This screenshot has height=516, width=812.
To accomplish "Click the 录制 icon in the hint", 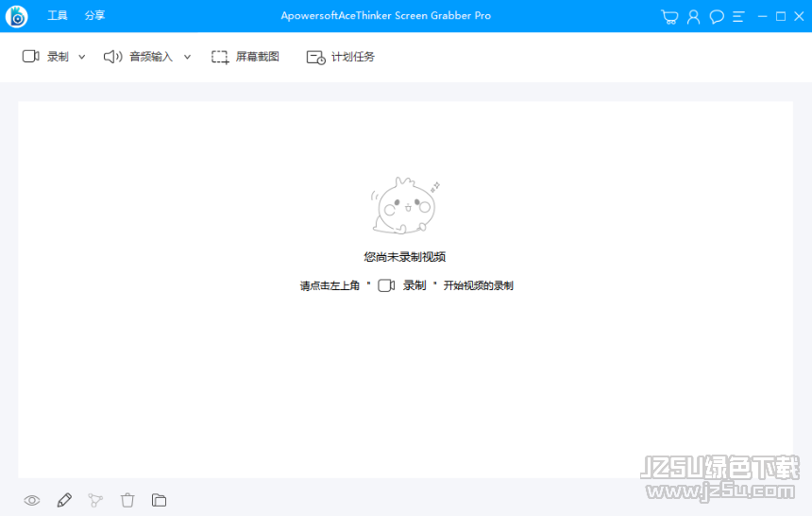I will (x=386, y=285).
